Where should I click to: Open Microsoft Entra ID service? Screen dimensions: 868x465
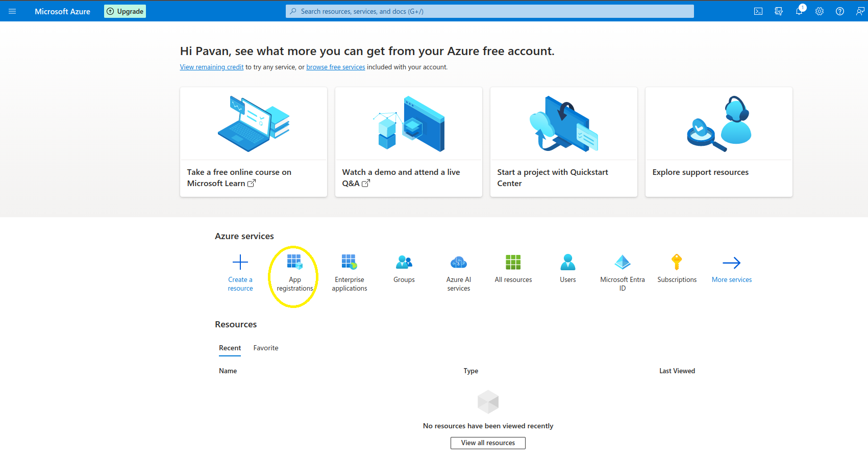click(x=623, y=273)
